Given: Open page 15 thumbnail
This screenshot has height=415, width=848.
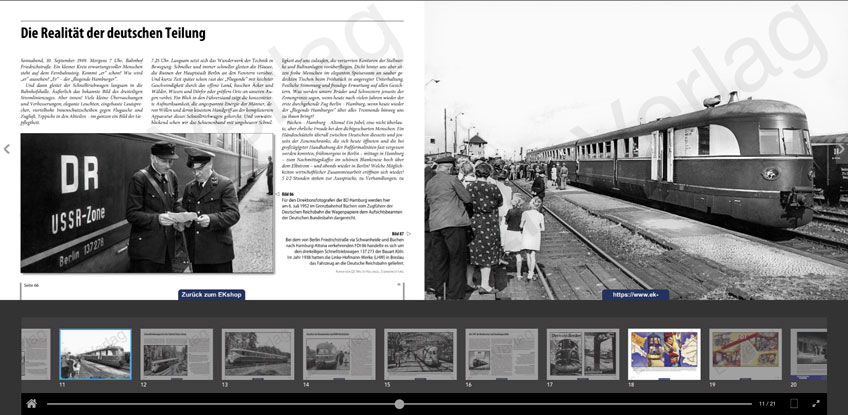Looking at the screenshot, I should click(x=420, y=354).
